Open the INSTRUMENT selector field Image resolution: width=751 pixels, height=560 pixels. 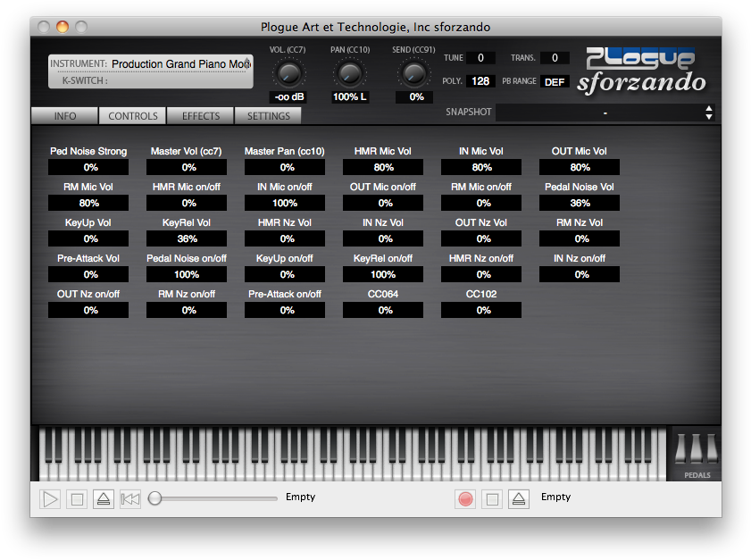tap(179, 64)
